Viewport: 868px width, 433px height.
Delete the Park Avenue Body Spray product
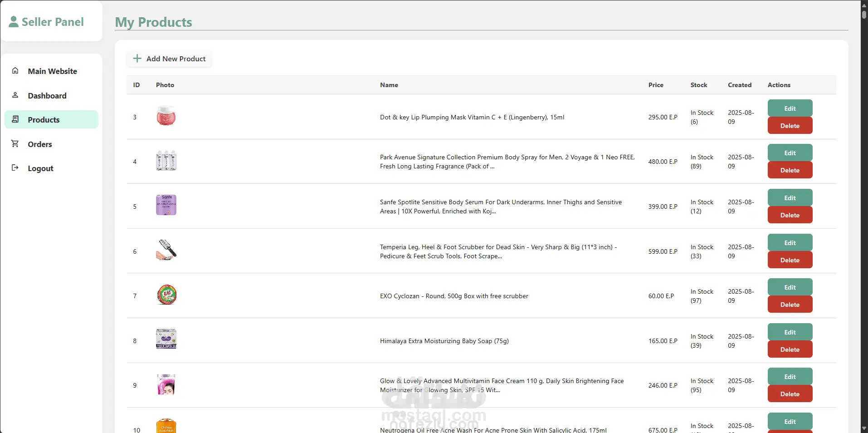[x=790, y=170]
